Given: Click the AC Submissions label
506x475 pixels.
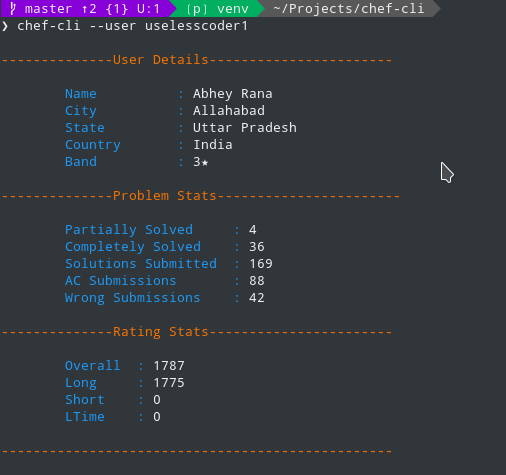Looking at the screenshot, I should click(121, 281).
